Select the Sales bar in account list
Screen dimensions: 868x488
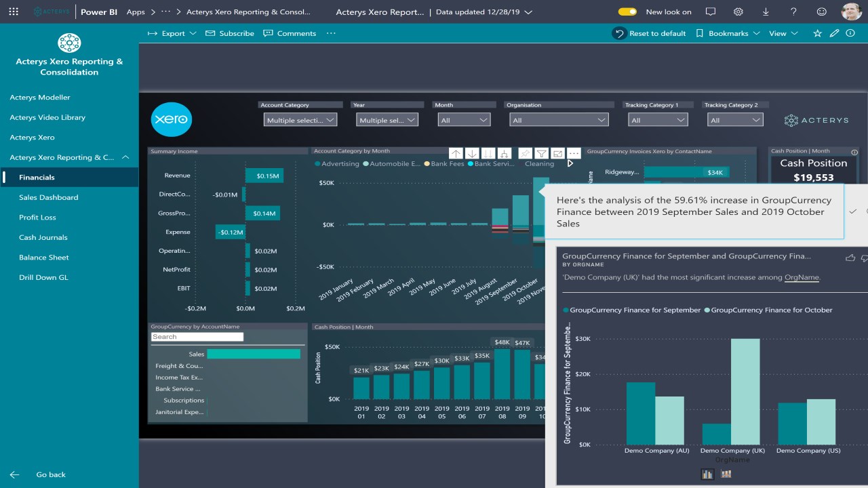254,354
